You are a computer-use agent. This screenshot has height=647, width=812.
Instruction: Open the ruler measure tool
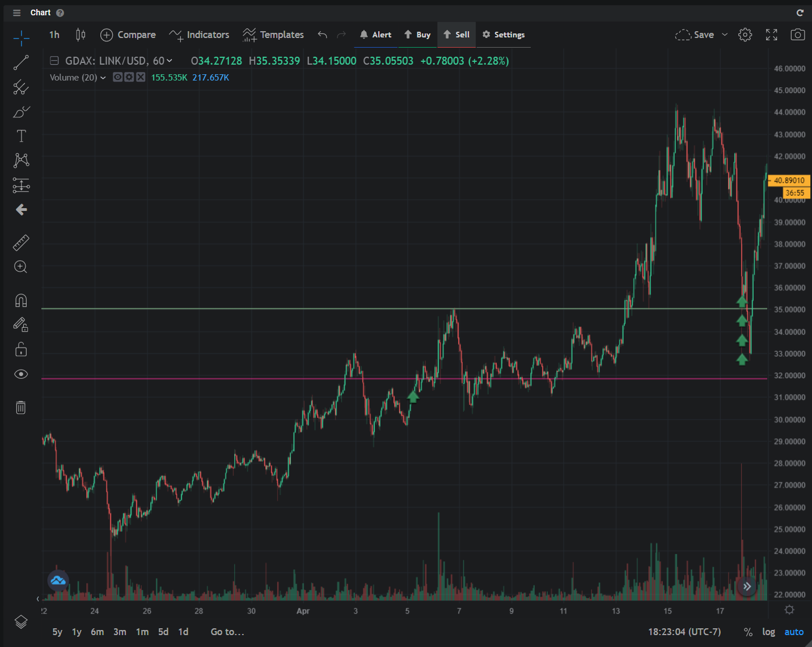point(21,243)
